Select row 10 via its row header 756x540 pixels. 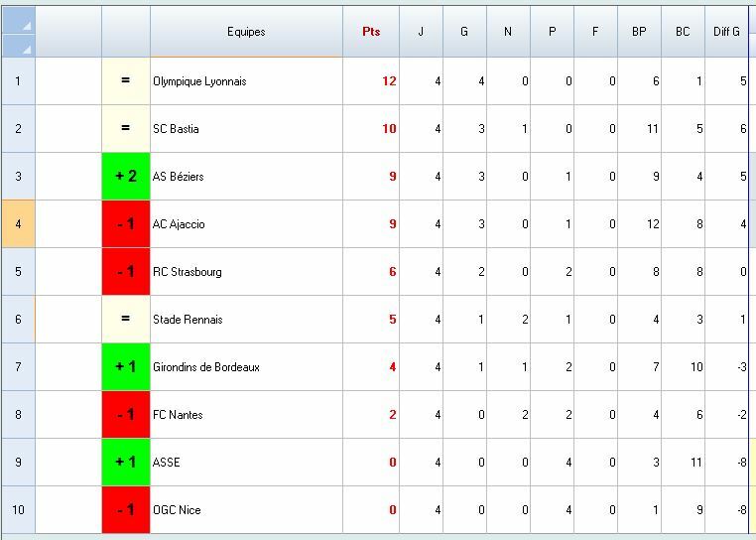[x=18, y=510]
